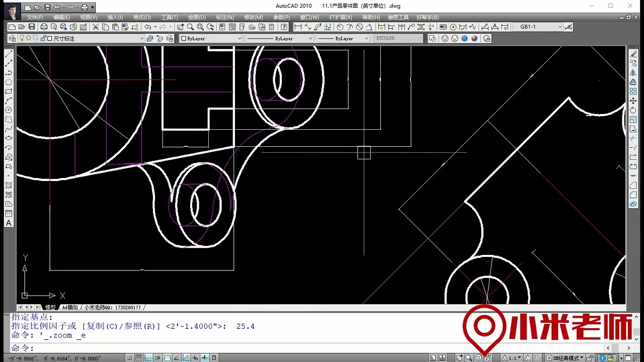
Task: Open the 格式(O) menu
Action: (x=142, y=17)
